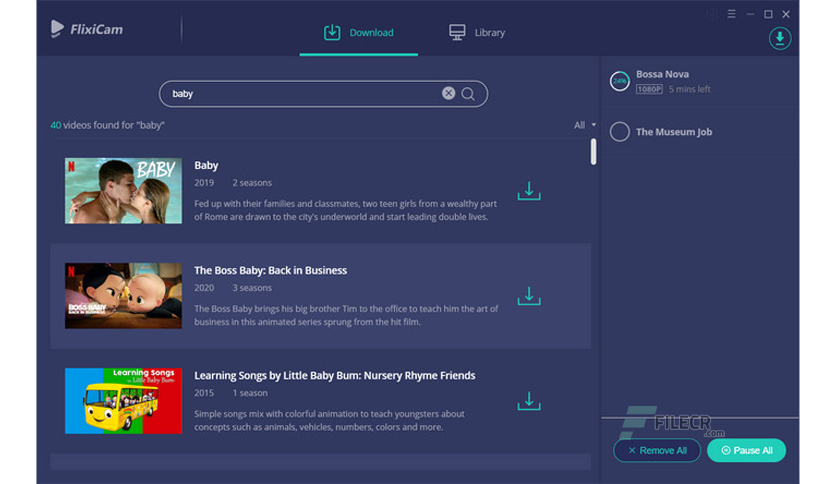Click the FlixiCam logo
This screenshot has width=836, height=484.
(87, 29)
